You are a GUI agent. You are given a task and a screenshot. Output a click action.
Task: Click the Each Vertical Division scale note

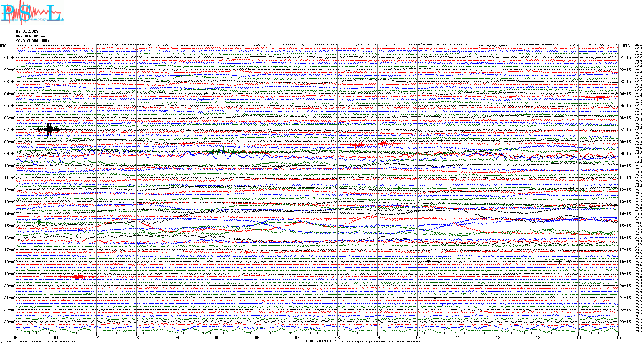(x=41, y=342)
